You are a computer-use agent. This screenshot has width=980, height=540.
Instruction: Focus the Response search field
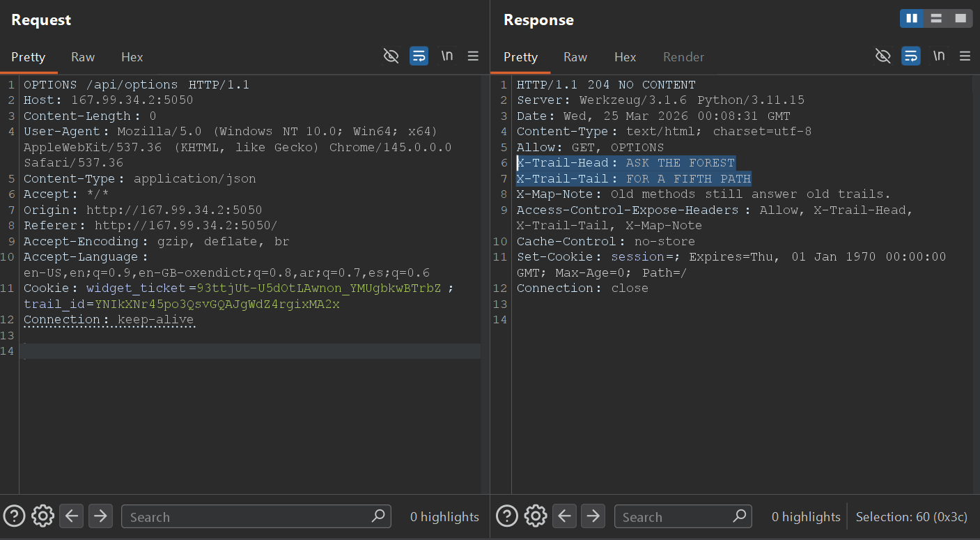[x=683, y=516]
